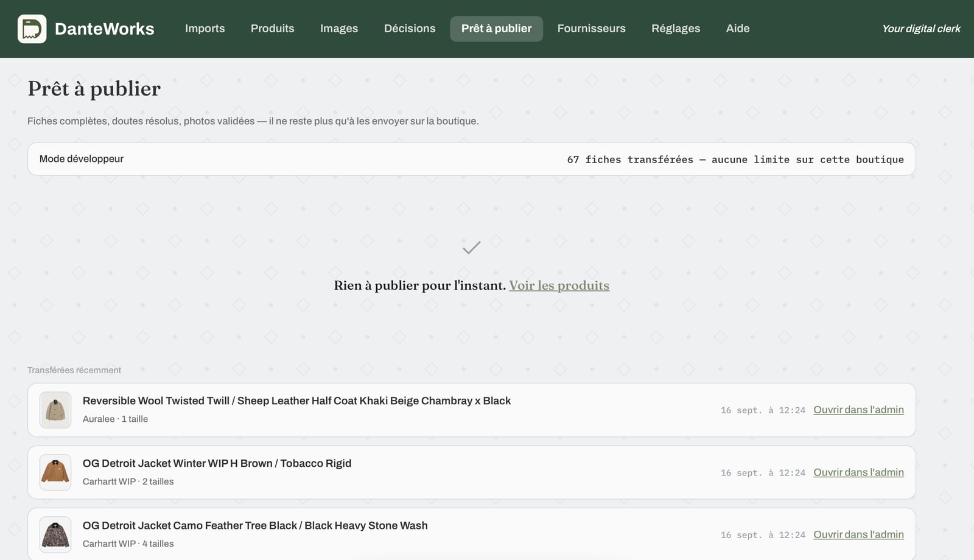Click the DanteWorks logo icon
This screenshot has height=560, width=974.
[x=32, y=29]
